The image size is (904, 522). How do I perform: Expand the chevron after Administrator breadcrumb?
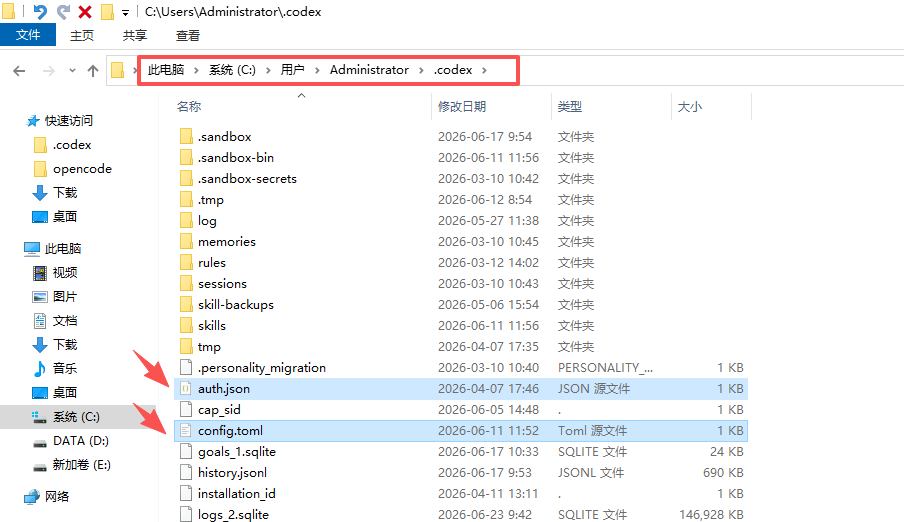coord(421,70)
